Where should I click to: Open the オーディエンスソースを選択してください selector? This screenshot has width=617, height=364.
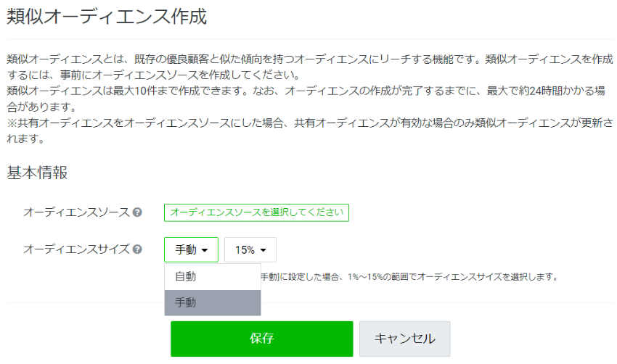click(256, 212)
